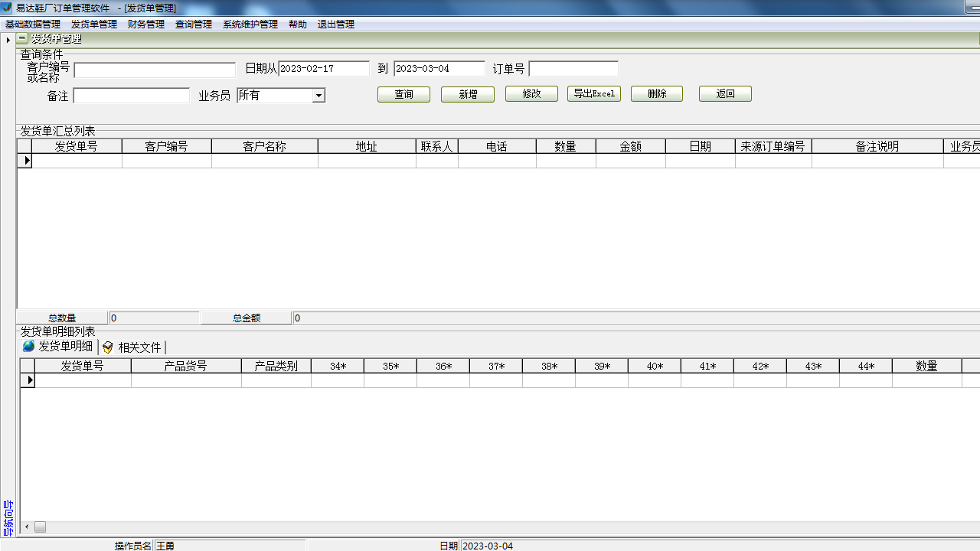Click the 日期从 field showing 2023-02-17
This screenshot has width=980, height=551.
tap(325, 68)
